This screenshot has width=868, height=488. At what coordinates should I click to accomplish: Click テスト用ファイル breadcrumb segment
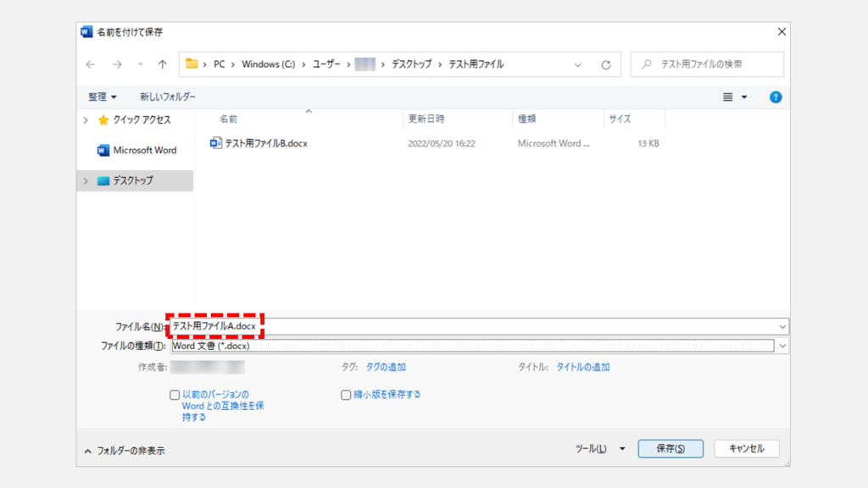[x=476, y=64]
